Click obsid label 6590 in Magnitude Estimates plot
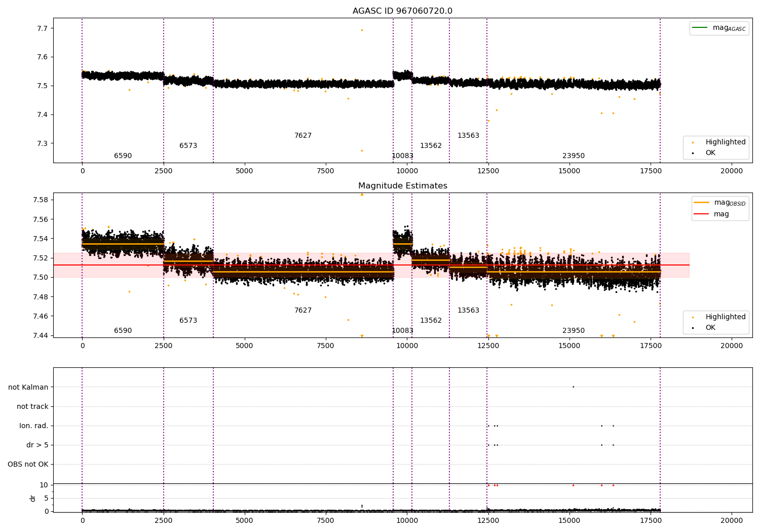The image size is (760, 532). click(123, 331)
